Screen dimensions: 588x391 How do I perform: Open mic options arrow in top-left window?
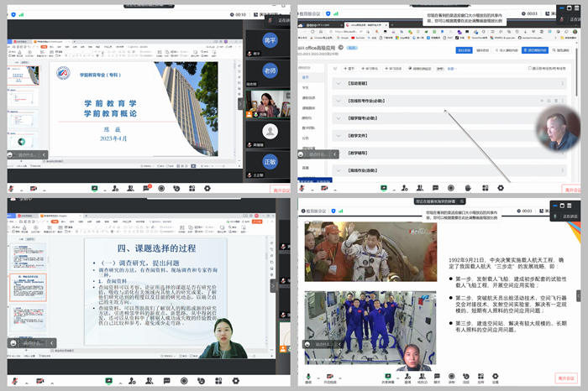[21, 190]
